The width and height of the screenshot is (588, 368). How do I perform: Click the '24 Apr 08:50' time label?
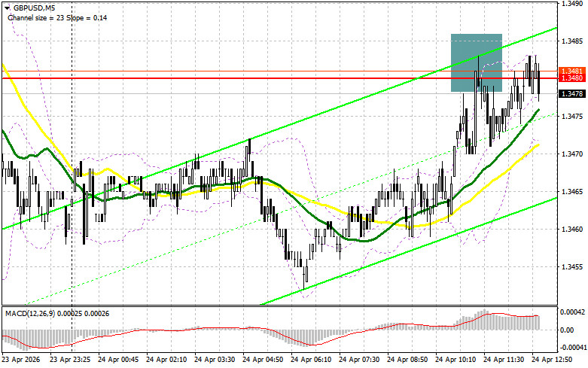pos(407,360)
